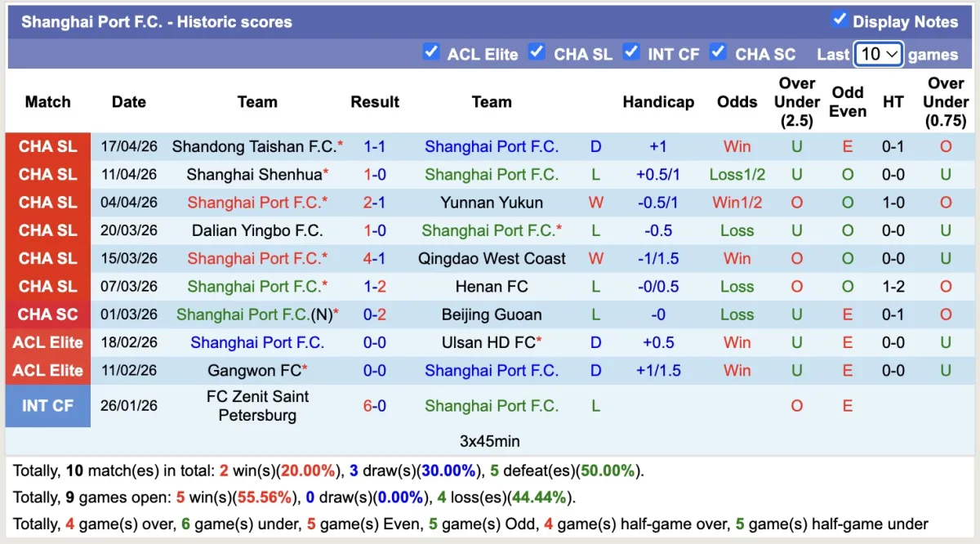Uncheck the CHA SC checkbox
Viewport: 980px width, 544px height.
click(718, 52)
